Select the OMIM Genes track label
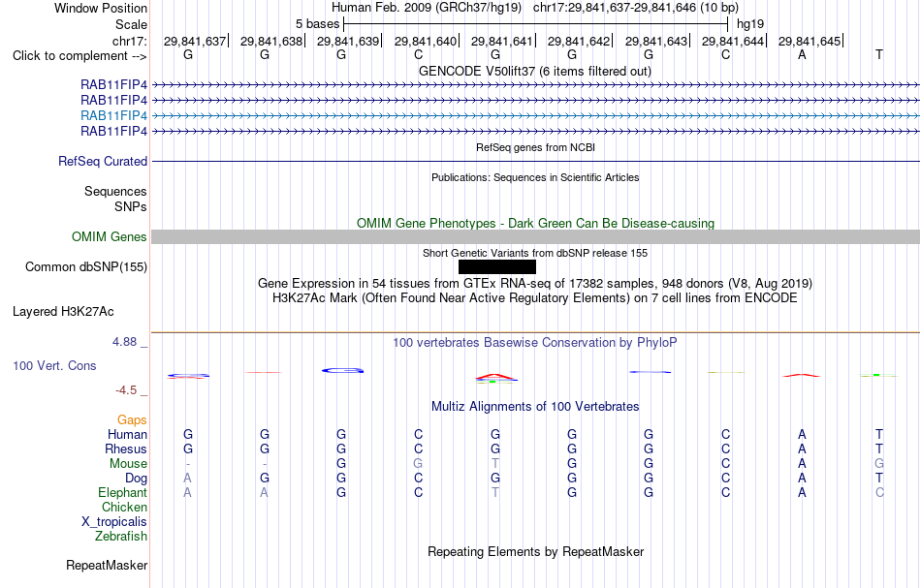921x588 pixels. (110, 236)
